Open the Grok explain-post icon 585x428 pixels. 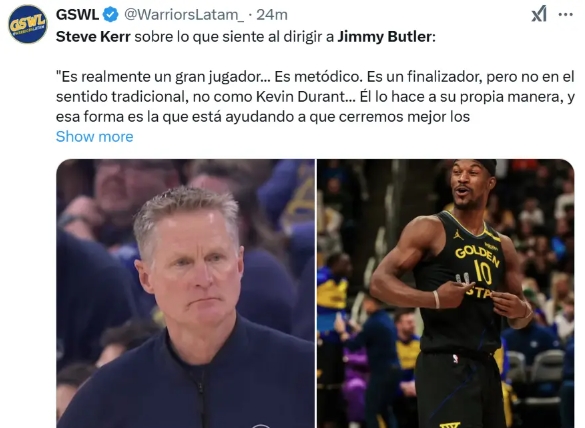click(539, 15)
